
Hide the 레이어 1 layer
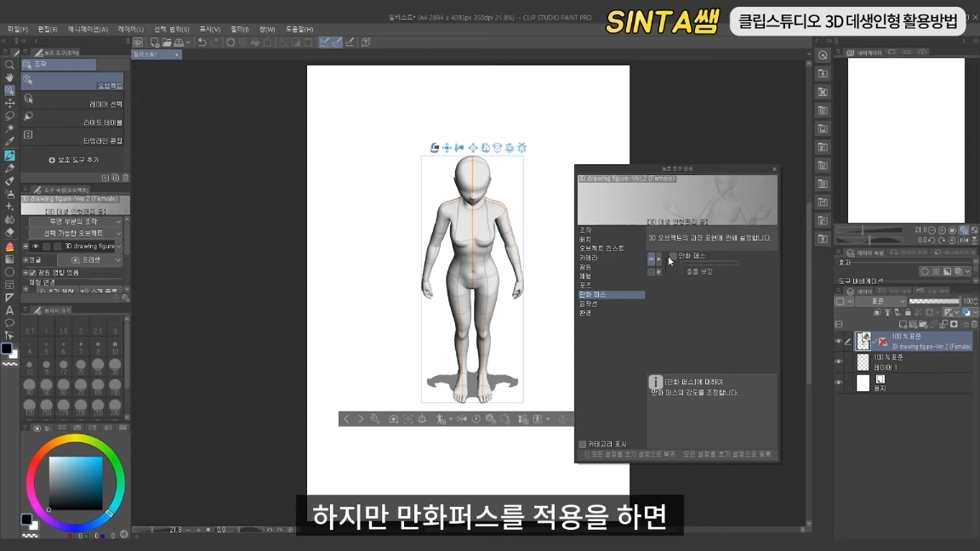tap(839, 361)
